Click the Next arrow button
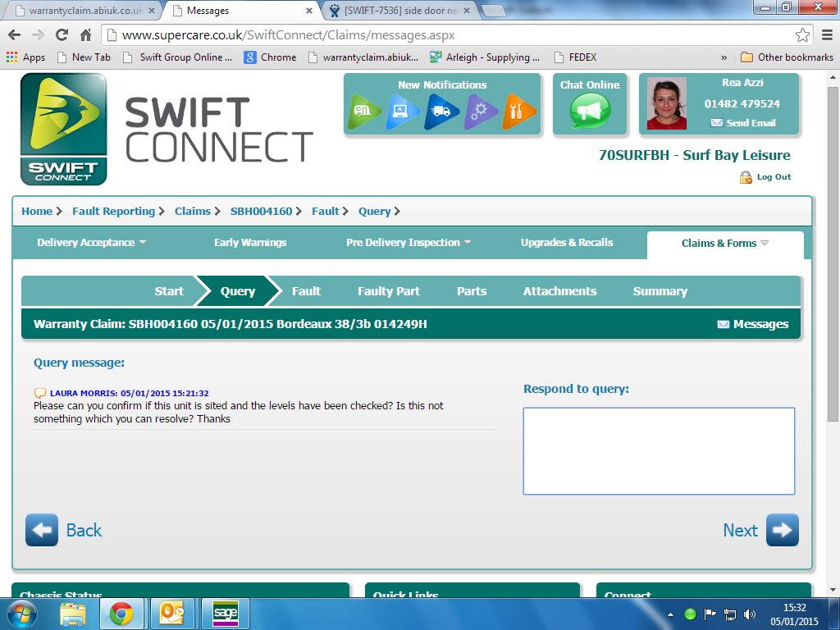The height and width of the screenshot is (630, 840). (782, 530)
